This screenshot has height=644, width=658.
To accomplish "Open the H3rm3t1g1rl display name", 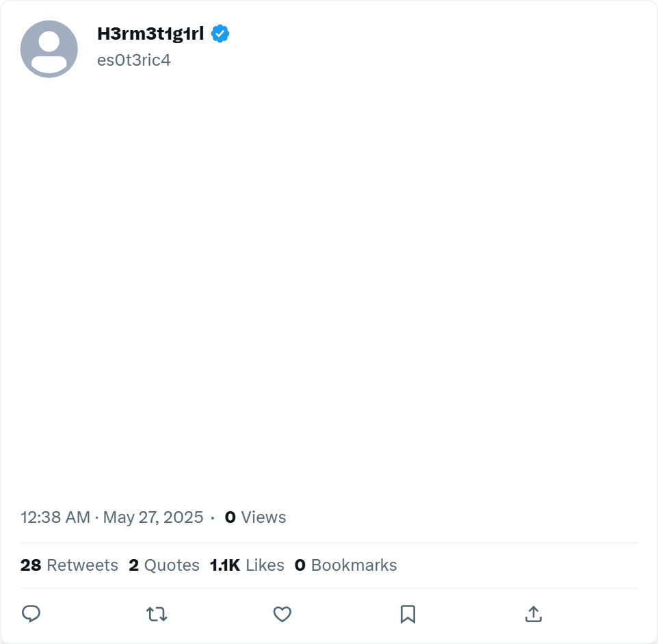I will [150, 34].
